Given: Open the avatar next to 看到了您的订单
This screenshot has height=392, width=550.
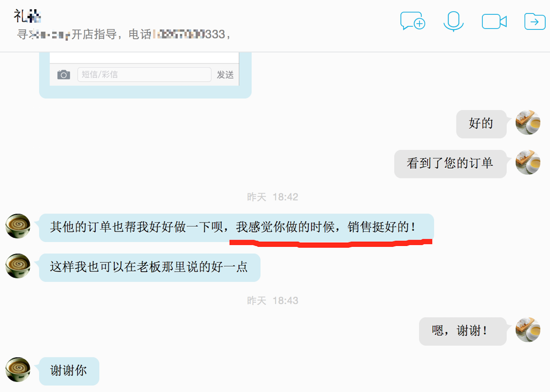Looking at the screenshot, I should [528, 162].
